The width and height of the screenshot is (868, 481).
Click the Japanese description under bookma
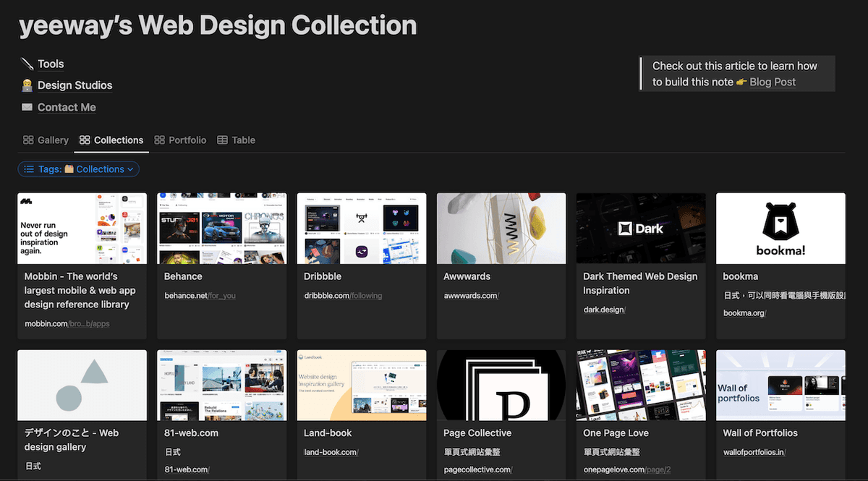pyautogui.click(x=784, y=295)
